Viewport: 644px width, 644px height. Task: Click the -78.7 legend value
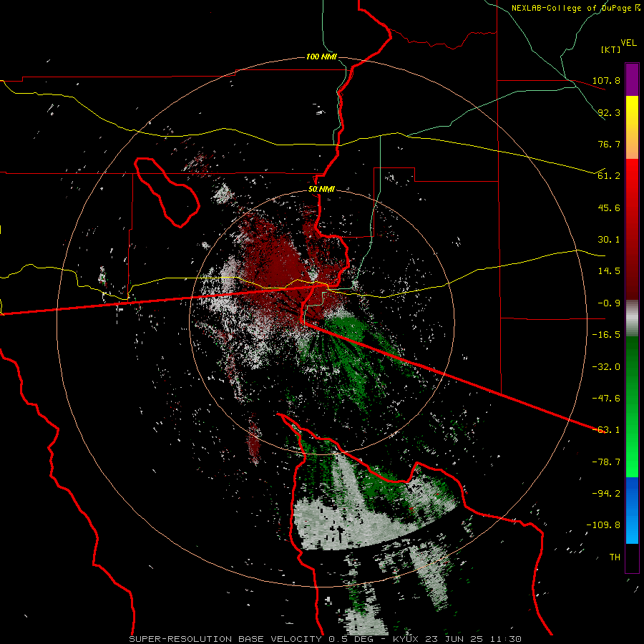coord(606,462)
